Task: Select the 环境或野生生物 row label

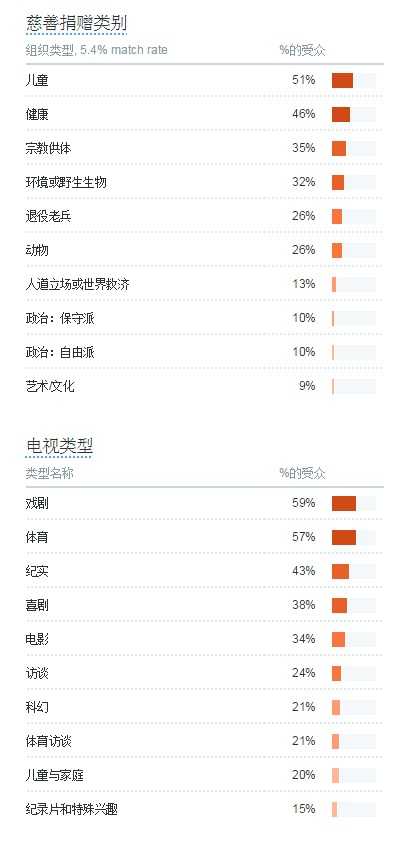Action: [x=66, y=182]
